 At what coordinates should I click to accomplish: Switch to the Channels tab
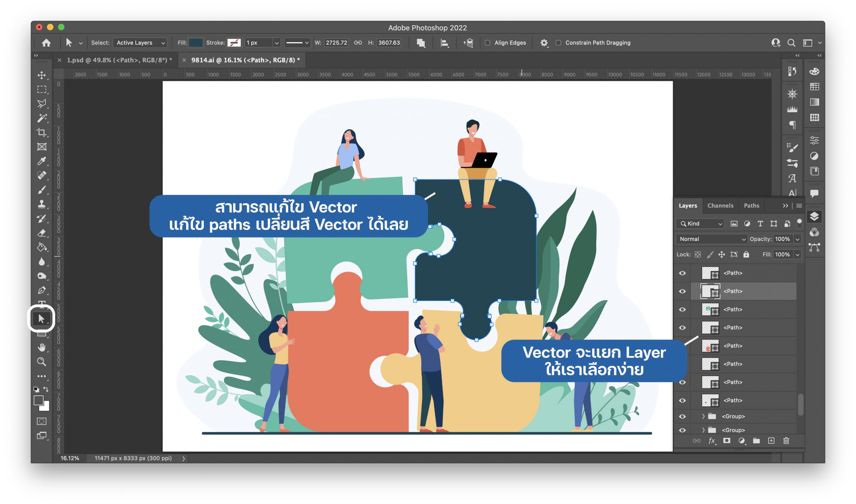pyautogui.click(x=720, y=206)
